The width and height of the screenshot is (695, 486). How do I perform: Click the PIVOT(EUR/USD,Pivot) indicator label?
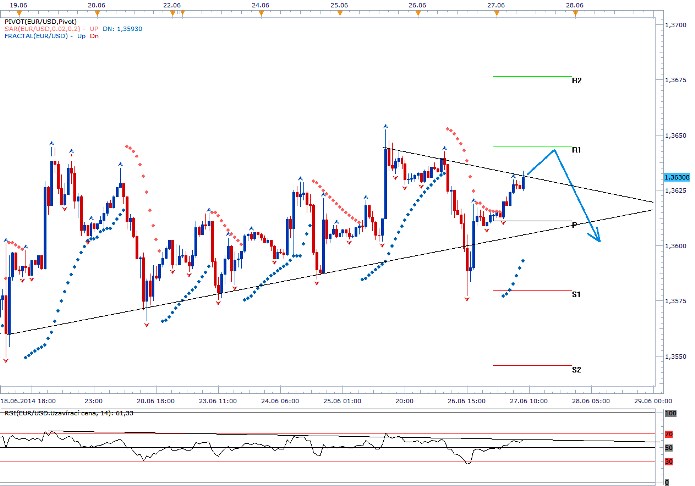point(39,20)
